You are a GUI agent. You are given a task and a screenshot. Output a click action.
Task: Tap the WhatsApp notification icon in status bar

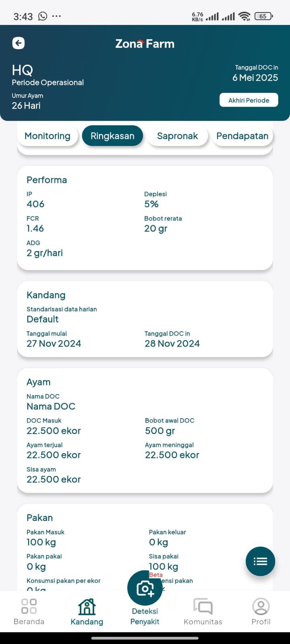43,16
